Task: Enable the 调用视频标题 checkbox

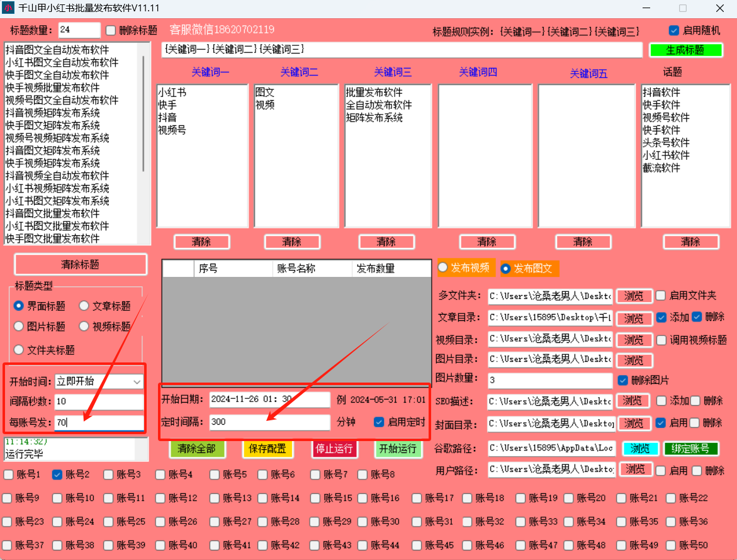Action: [x=661, y=340]
